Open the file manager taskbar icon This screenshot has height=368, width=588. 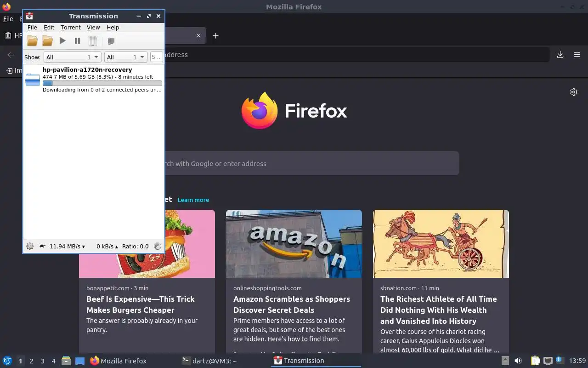pyautogui.click(x=66, y=361)
